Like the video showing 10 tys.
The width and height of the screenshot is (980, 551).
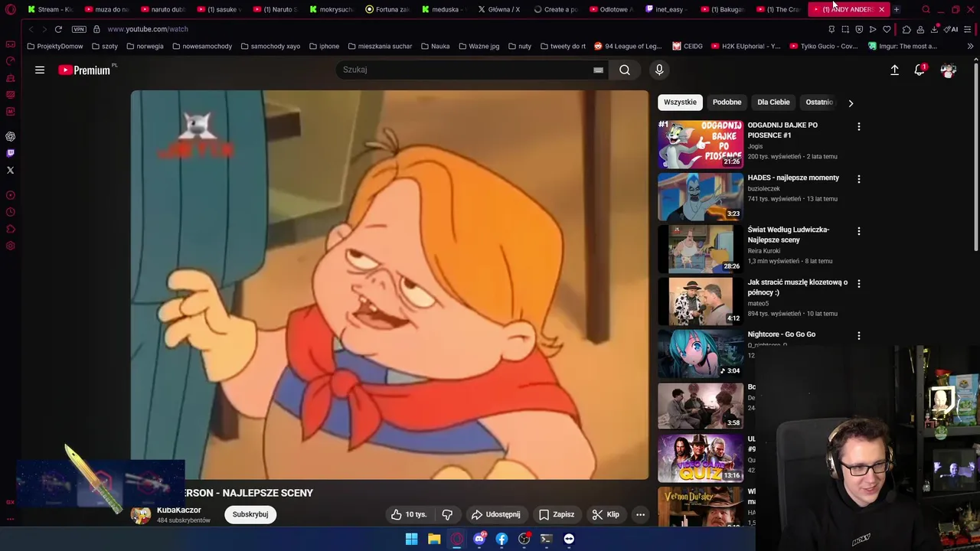click(x=409, y=514)
